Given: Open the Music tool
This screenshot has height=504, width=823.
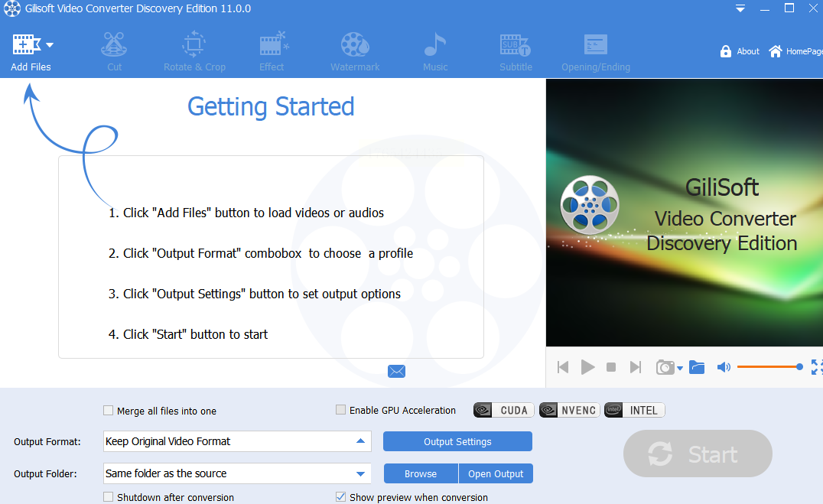Looking at the screenshot, I should point(435,51).
